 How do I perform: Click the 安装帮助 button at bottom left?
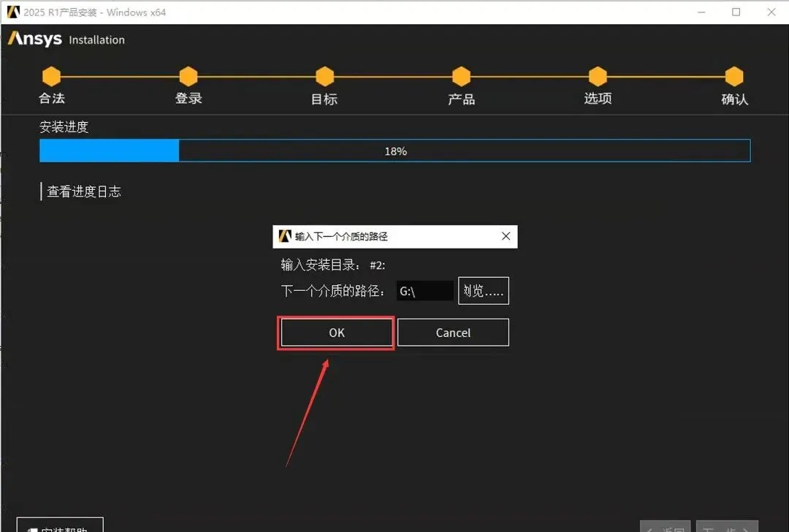click(x=60, y=525)
